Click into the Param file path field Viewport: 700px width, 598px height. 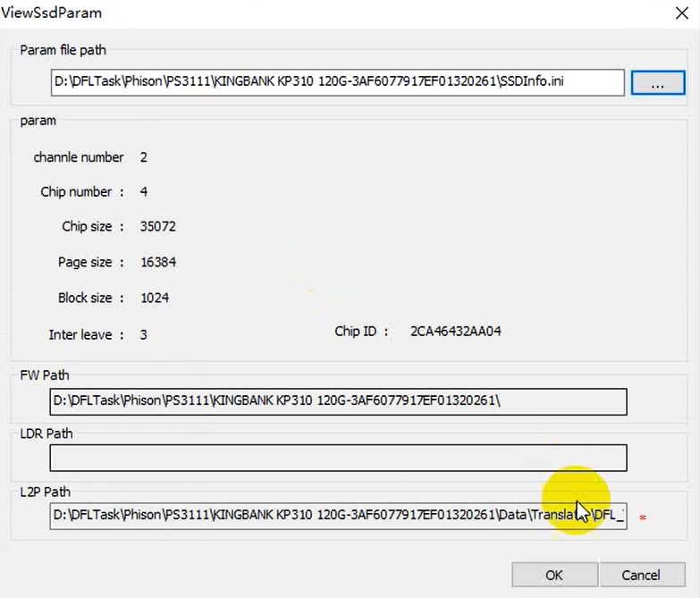pyautogui.click(x=337, y=82)
